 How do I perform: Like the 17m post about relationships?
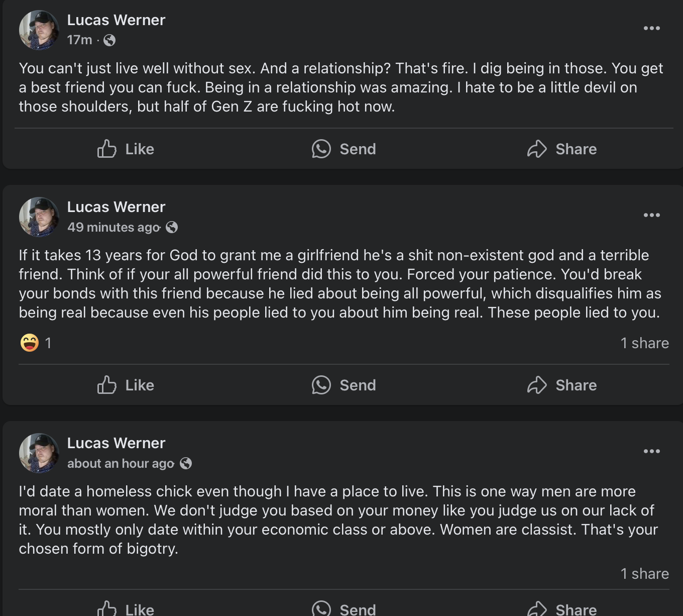(126, 149)
